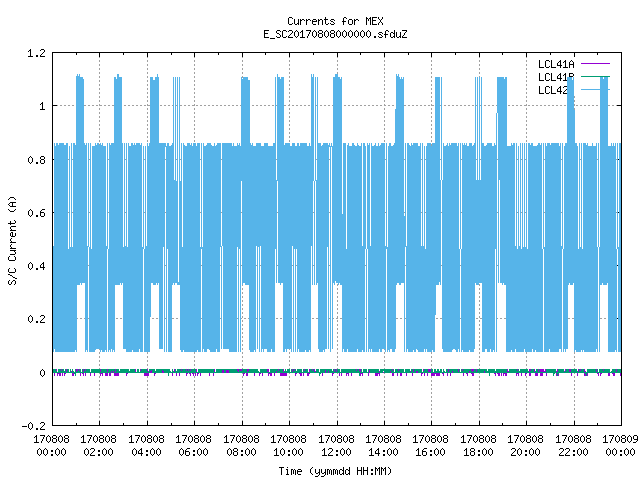Click the y-axis tick value 0.8
This screenshot has width=640, height=480.
36,160
